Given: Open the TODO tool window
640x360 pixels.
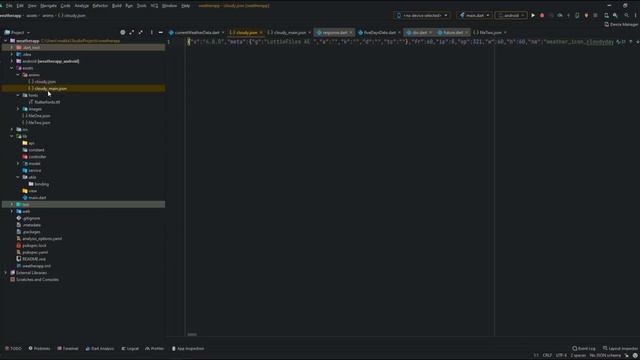Looking at the screenshot, I should (13, 349).
